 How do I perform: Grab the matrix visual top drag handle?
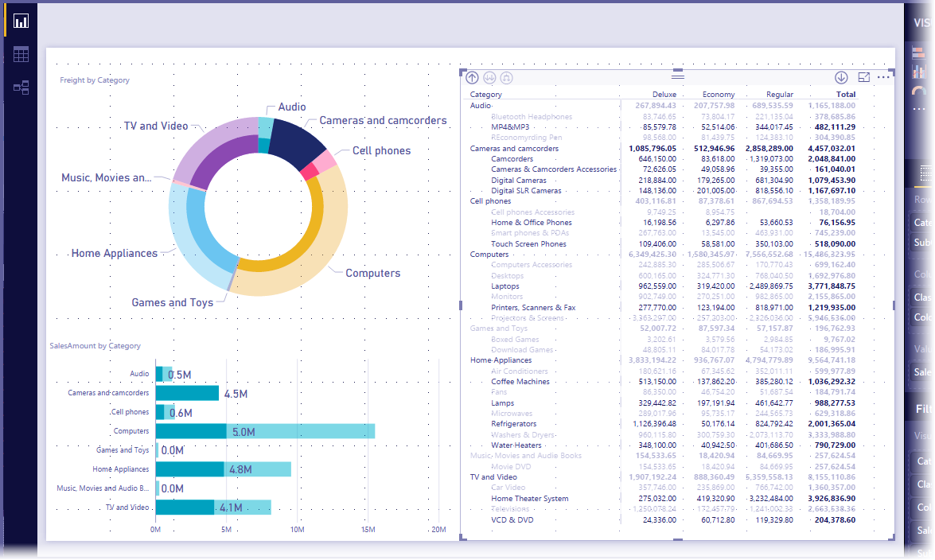pos(678,75)
